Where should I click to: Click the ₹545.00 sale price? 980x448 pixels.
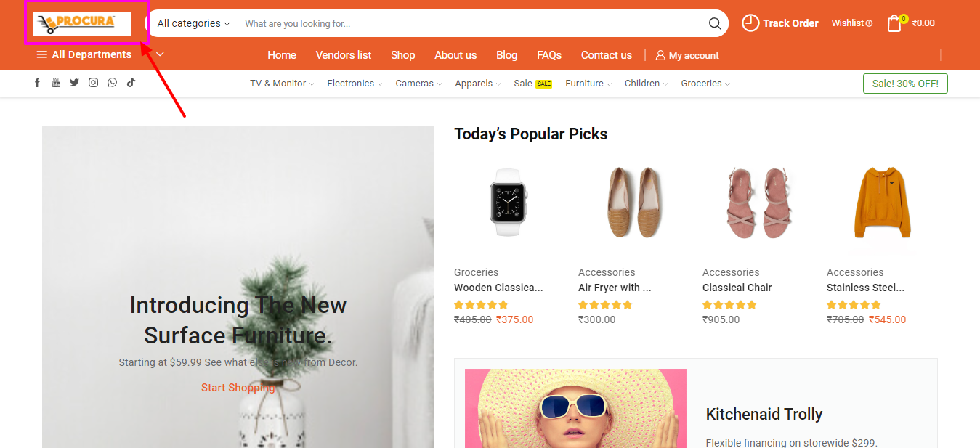[887, 319]
